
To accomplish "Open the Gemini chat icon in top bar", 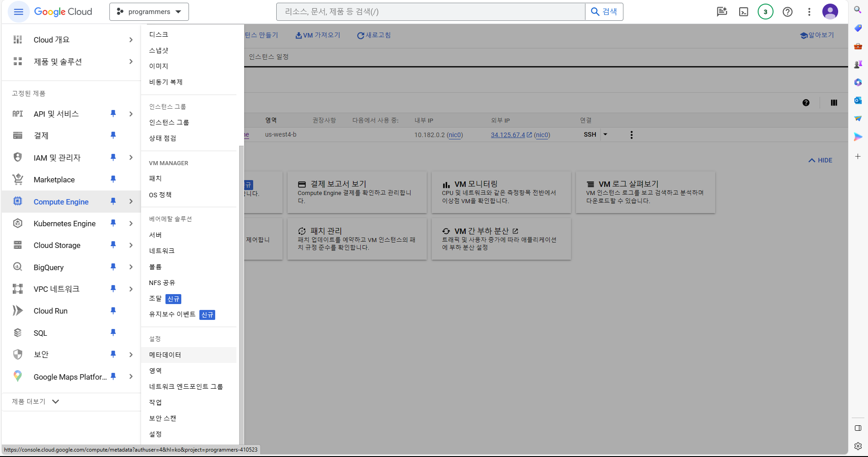I will 722,12.
